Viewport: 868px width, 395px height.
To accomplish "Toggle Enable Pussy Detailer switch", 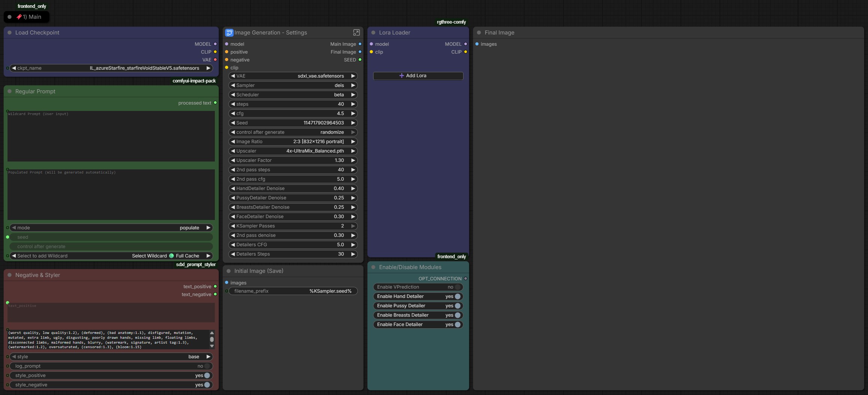I will (x=457, y=306).
